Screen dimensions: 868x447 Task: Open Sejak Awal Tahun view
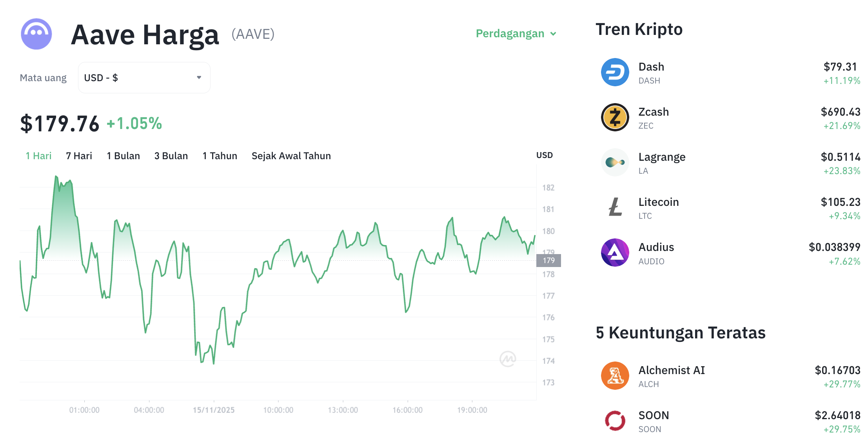[x=291, y=156]
